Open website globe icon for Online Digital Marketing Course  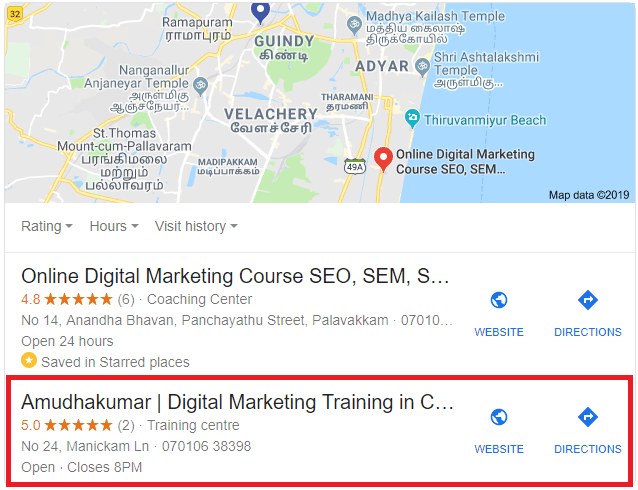click(499, 300)
